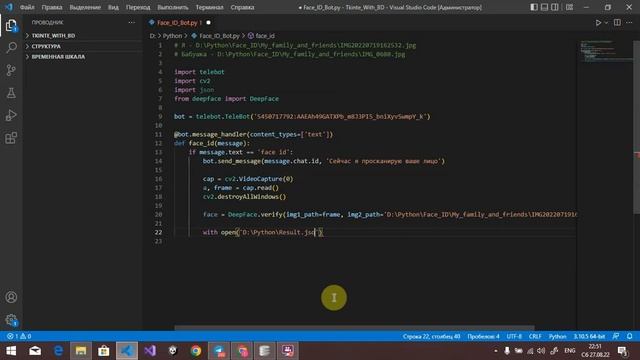The height and width of the screenshot is (360, 640).
Task: Open the volume icon in system tray
Action: [541, 351]
